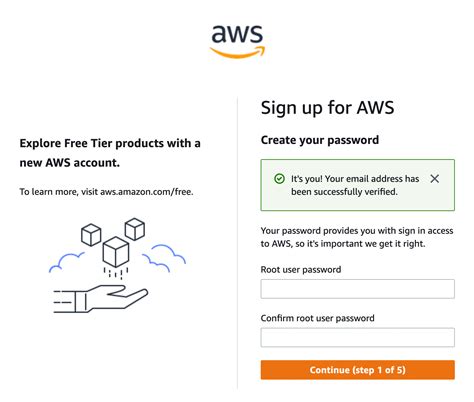Click the password importance description text
Image resolution: width=474 pixels, height=402 pixels.
(x=357, y=237)
